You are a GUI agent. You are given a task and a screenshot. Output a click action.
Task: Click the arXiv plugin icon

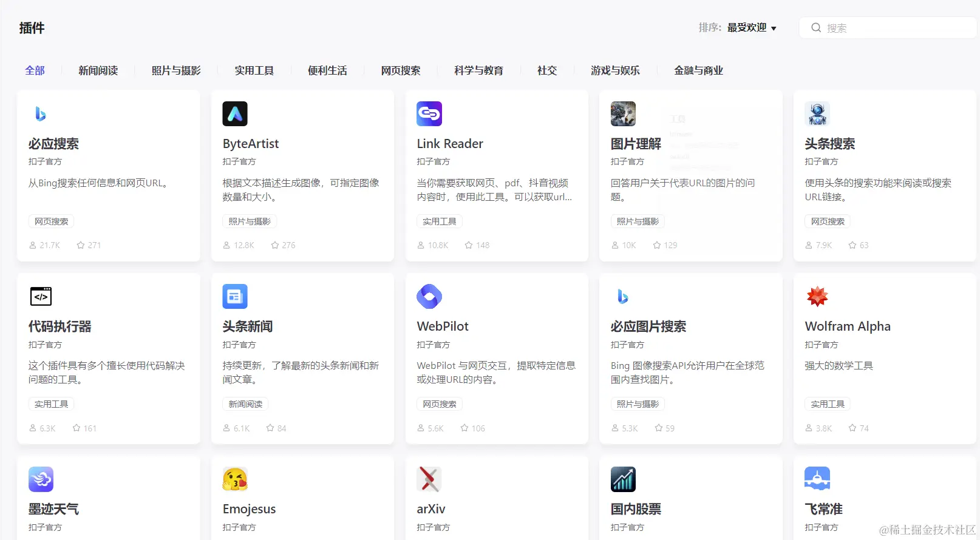pyautogui.click(x=429, y=479)
